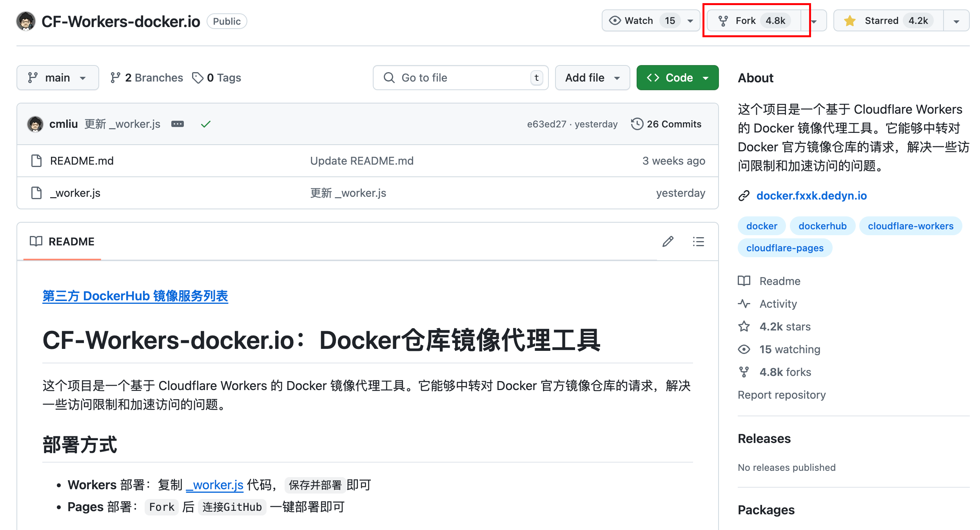Toggle the Starred button
The height and width of the screenshot is (530, 980).
tap(889, 21)
